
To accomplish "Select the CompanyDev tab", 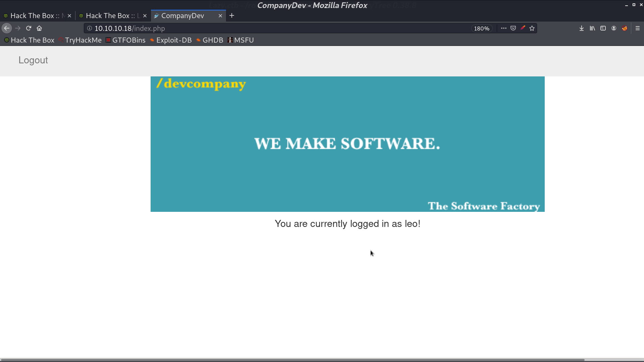I will tap(183, 16).
